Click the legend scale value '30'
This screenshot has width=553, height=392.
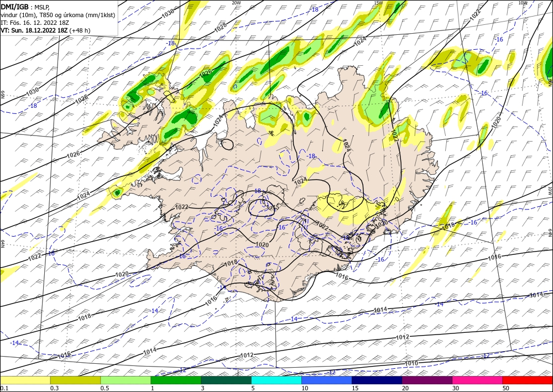pyautogui.click(x=456, y=388)
